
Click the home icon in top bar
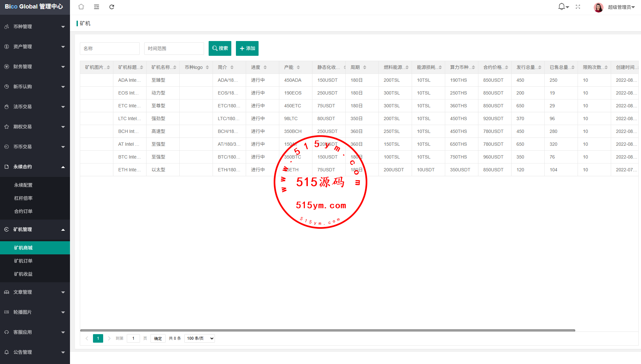point(81,7)
